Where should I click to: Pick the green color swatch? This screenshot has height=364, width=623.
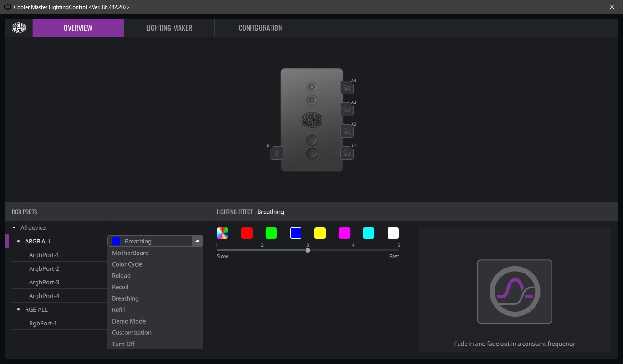click(271, 233)
